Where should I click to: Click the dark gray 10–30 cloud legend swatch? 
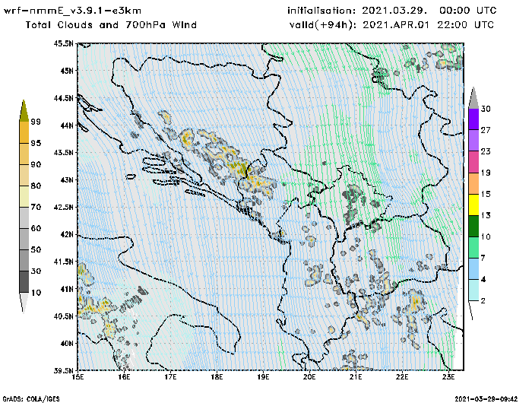pos(24,281)
